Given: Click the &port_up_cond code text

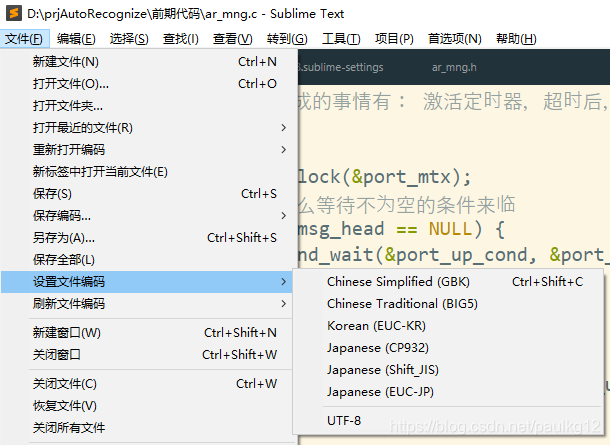Looking at the screenshot, I should coord(456,255).
